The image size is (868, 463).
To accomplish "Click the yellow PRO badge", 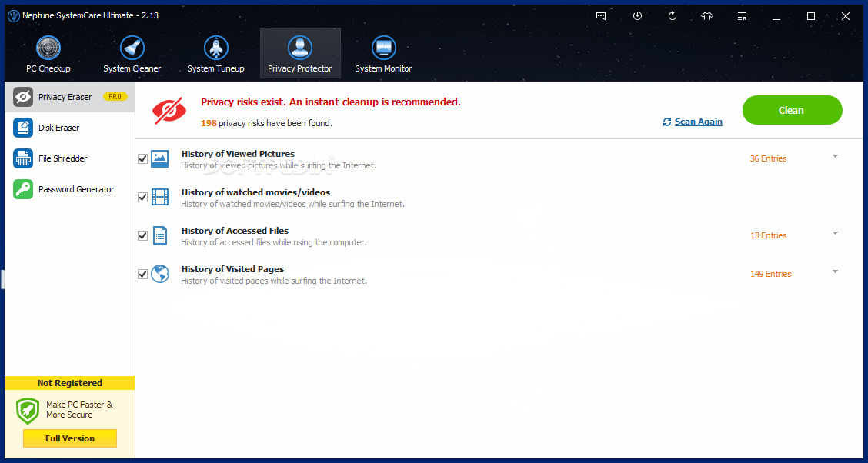I will [115, 97].
